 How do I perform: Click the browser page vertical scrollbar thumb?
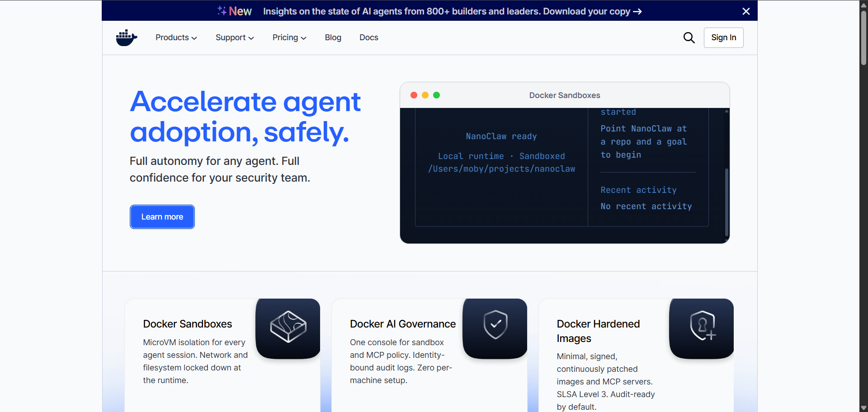pos(863,38)
